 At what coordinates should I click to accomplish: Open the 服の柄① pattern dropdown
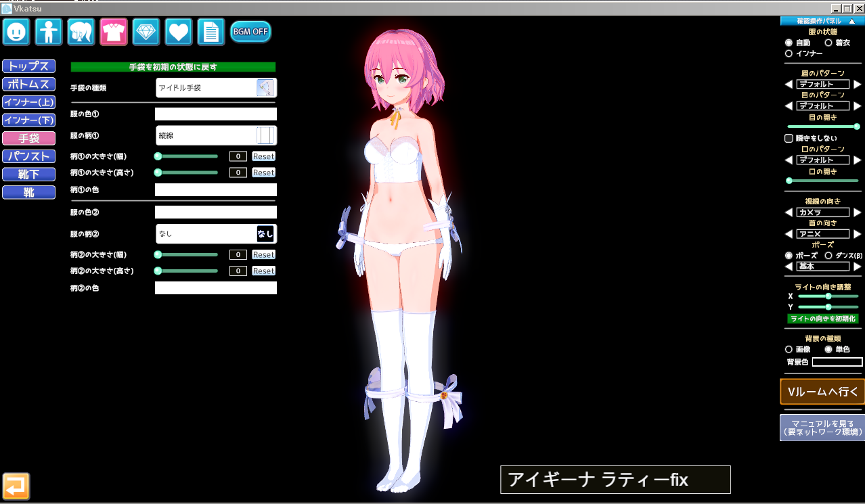click(216, 136)
